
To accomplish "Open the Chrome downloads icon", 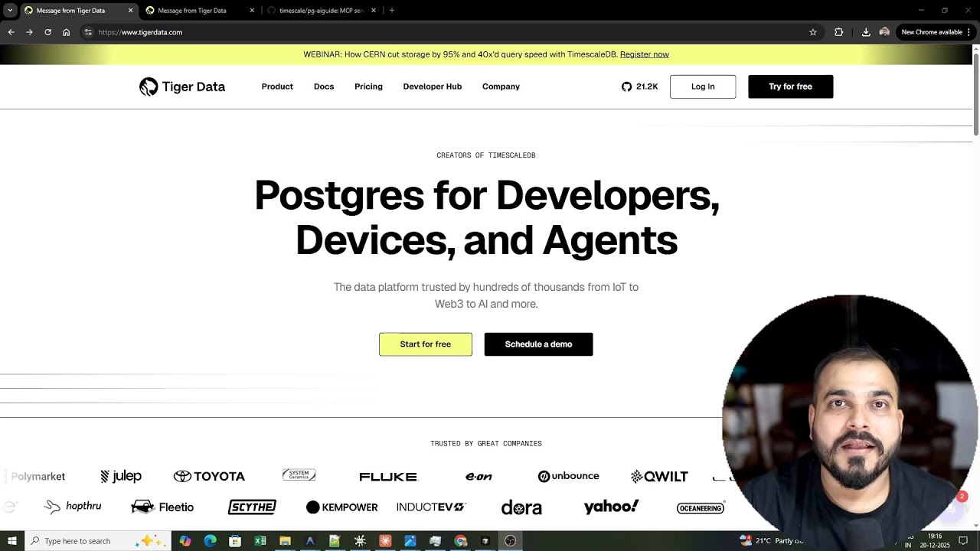I will point(866,32).
